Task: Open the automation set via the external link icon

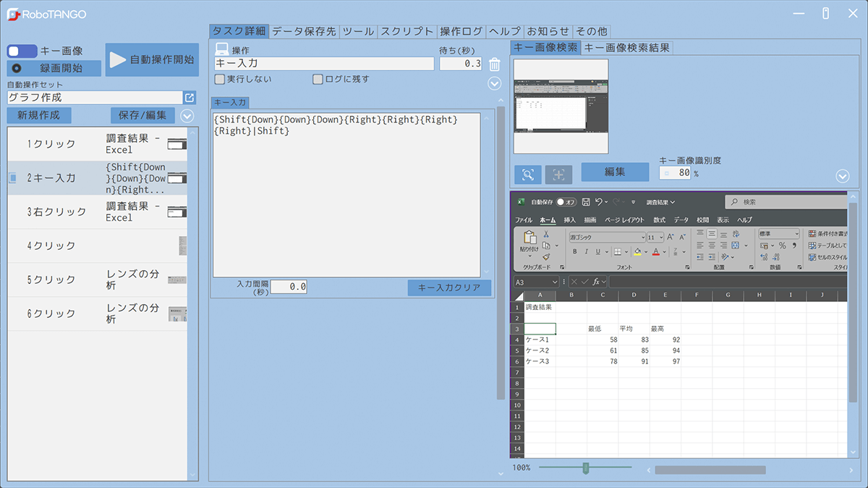Action: [x=190, y=97]
